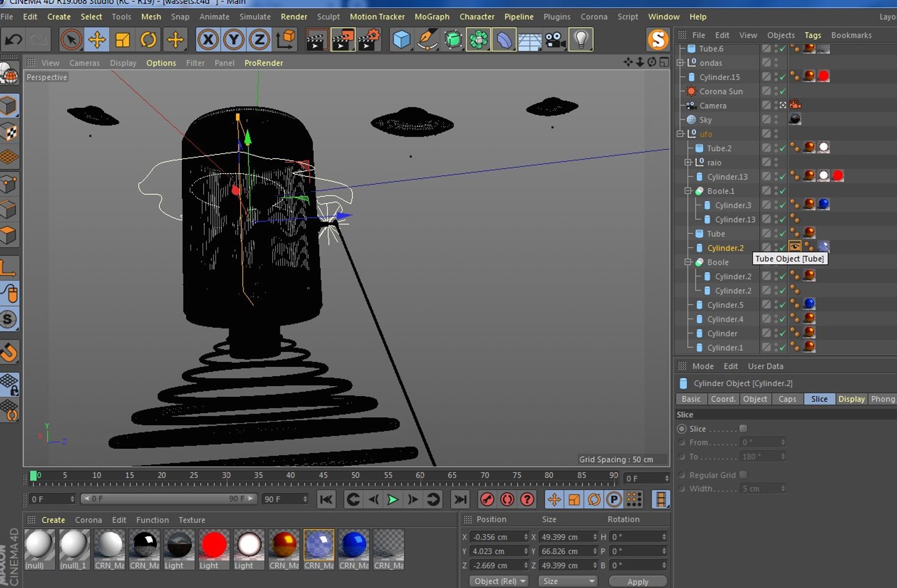This screenshot has width=897, height=588.
Task: Click the Camera object toolbar icon
Action: tap(555, 40)
